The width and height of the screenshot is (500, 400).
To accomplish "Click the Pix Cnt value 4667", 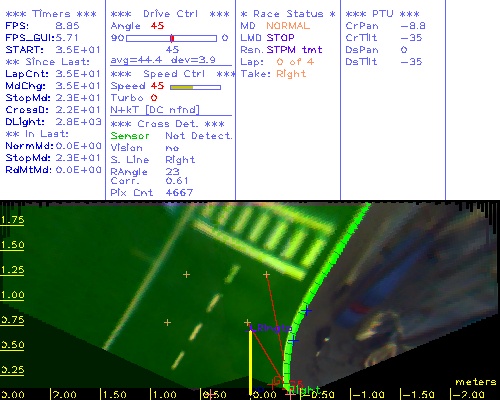I will point(179,193).
